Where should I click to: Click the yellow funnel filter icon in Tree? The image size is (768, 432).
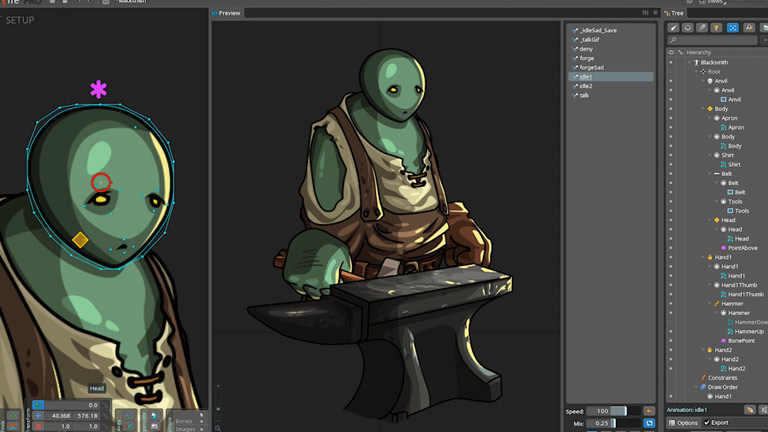click(x=716, y=28)
